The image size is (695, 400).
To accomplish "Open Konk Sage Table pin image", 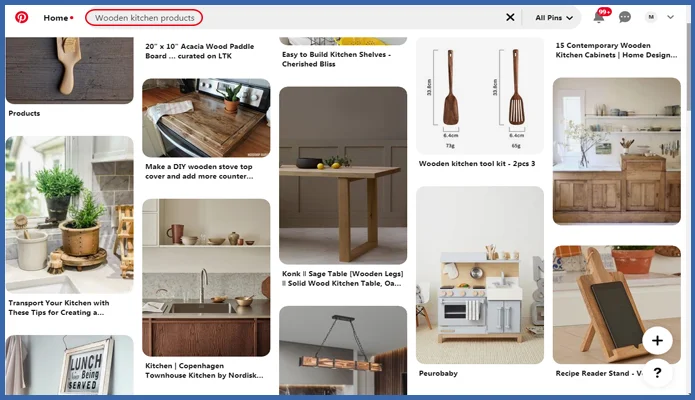I will coord(343,175).
